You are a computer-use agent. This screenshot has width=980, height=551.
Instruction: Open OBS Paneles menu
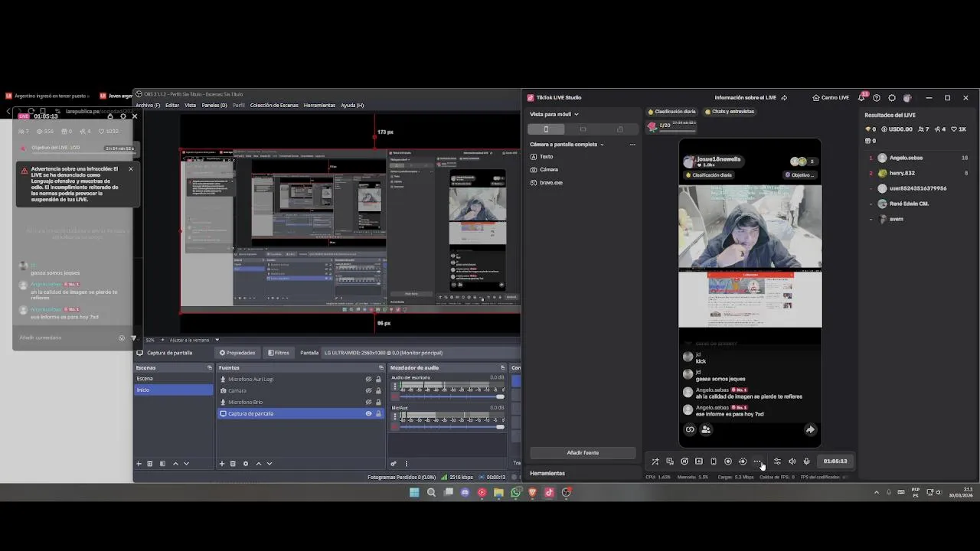(214, 106)
